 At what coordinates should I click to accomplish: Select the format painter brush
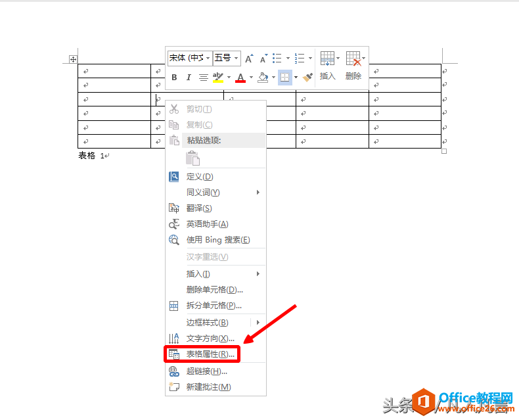pyautogui.click(x=307, y=78)
